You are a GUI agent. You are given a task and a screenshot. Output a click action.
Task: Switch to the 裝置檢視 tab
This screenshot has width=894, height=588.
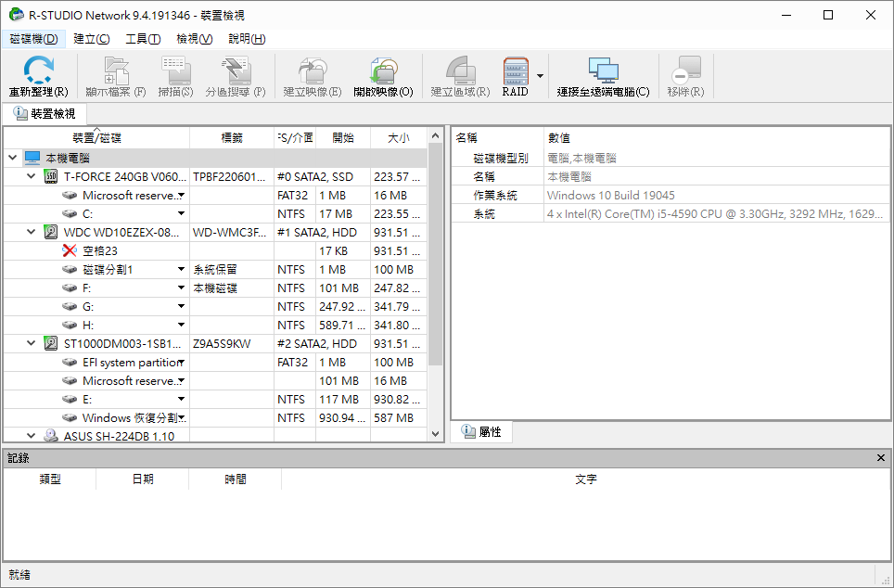45,113
